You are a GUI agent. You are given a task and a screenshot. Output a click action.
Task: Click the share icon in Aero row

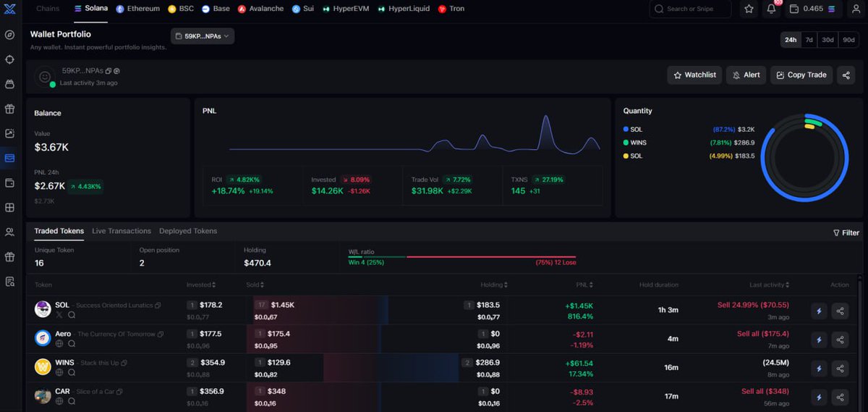(841, 339)
